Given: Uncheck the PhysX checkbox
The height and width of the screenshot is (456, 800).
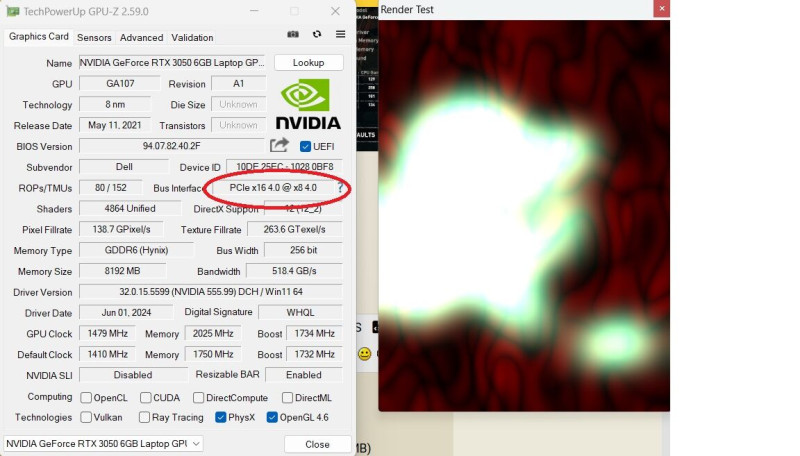Looking at the screenshot, I should 220,417.
